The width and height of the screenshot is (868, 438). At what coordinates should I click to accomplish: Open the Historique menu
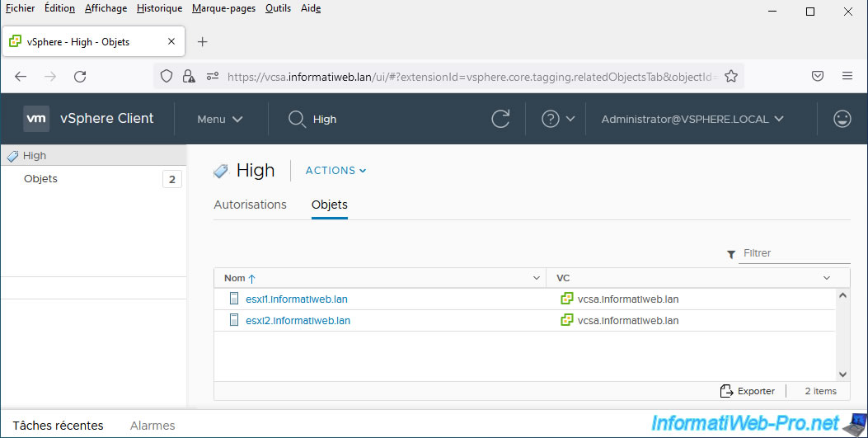click(x=159, y=8)
